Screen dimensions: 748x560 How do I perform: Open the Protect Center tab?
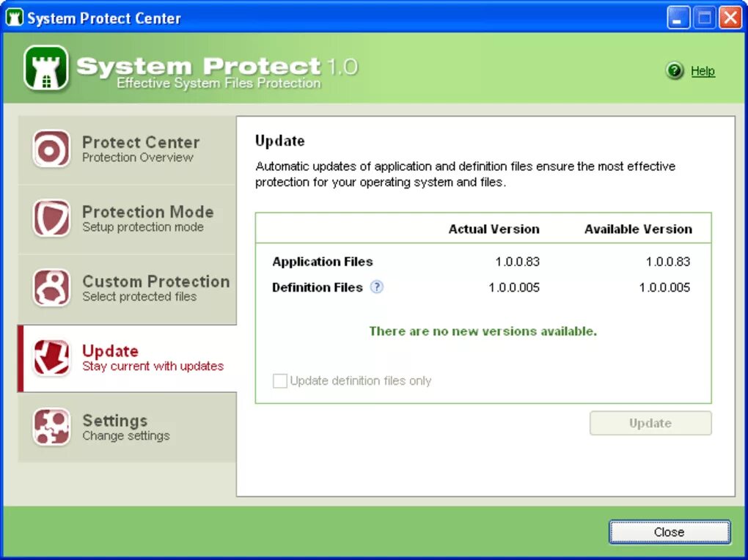128,150
